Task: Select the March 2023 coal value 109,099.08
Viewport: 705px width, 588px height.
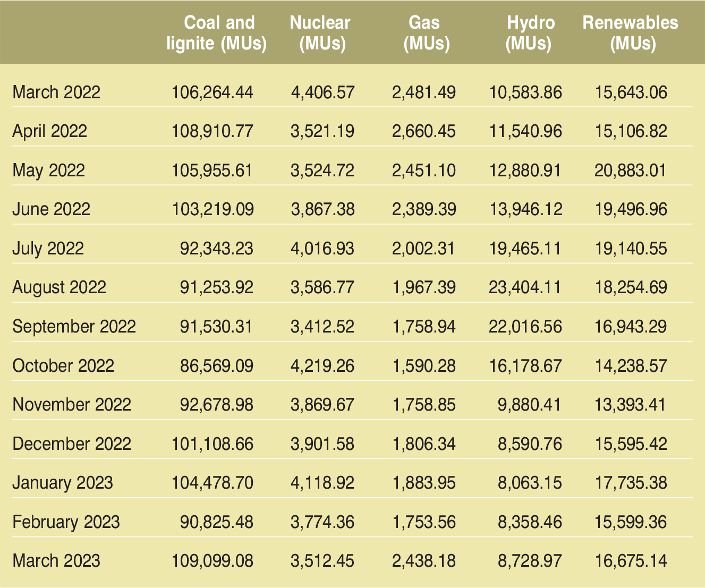Action: point(214,560)
